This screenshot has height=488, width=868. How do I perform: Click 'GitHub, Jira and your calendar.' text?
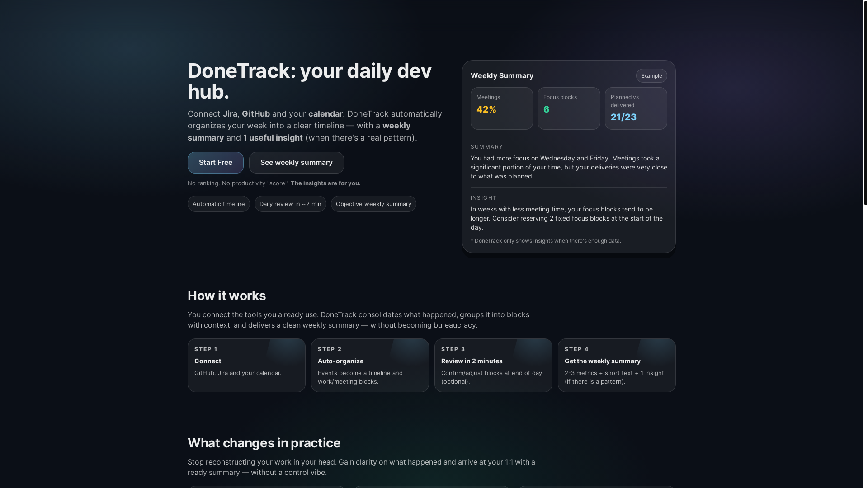point(238,373)
